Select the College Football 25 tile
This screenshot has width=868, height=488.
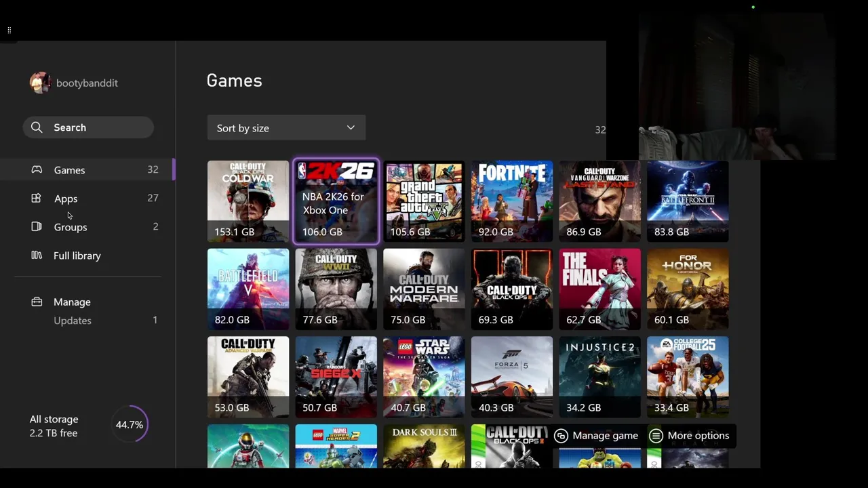pyautogui.click(x=688, y=378)
